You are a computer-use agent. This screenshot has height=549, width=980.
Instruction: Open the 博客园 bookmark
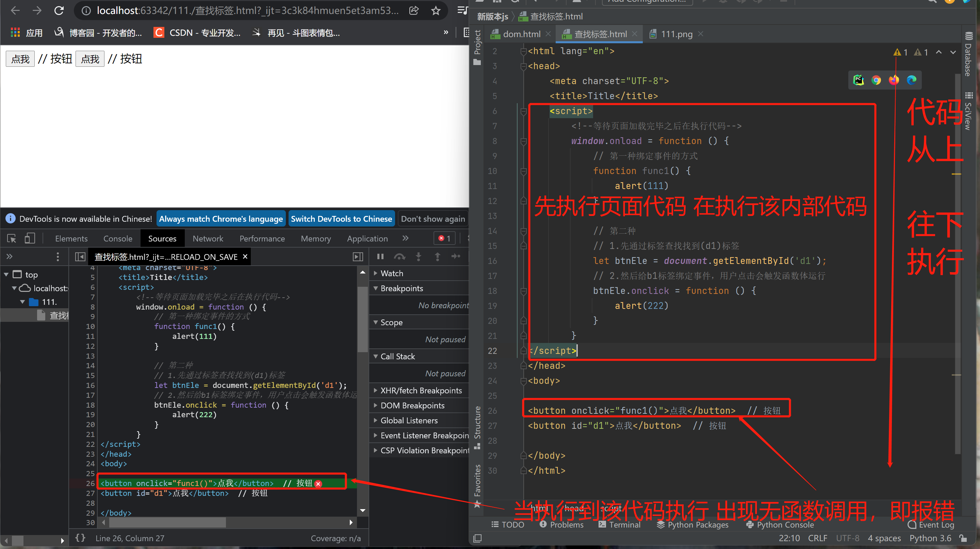pyautogui.click(x=98, y=33)
